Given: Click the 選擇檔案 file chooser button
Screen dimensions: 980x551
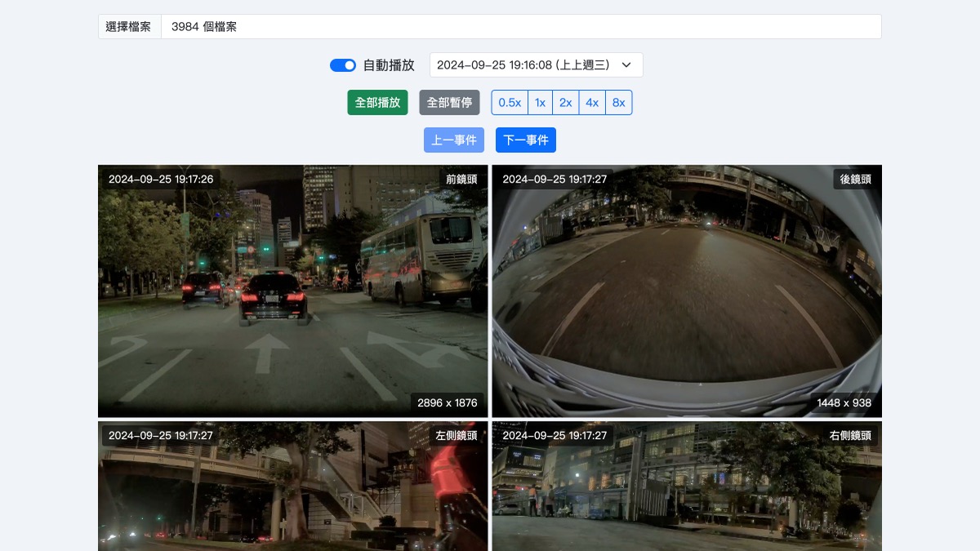Looking at the screenshot, I should tap(129, 26).
